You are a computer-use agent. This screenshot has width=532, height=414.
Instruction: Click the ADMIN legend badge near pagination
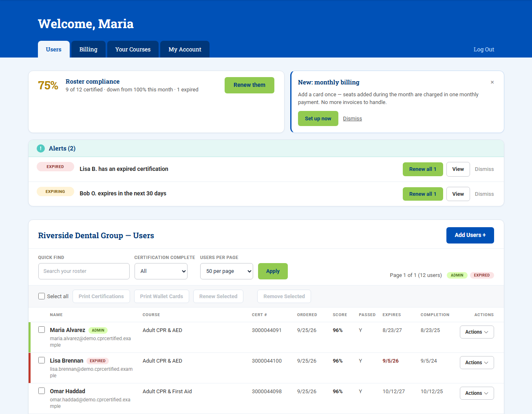click(457, 275)
